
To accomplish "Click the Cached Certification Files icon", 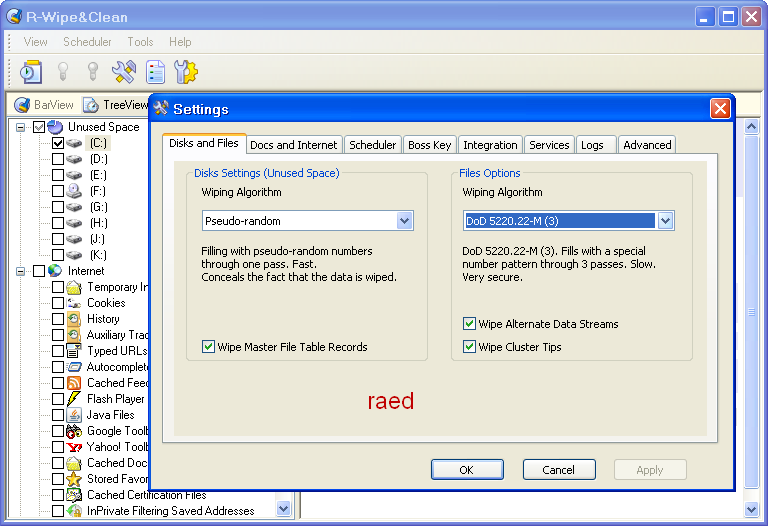I will pos(74,495).
